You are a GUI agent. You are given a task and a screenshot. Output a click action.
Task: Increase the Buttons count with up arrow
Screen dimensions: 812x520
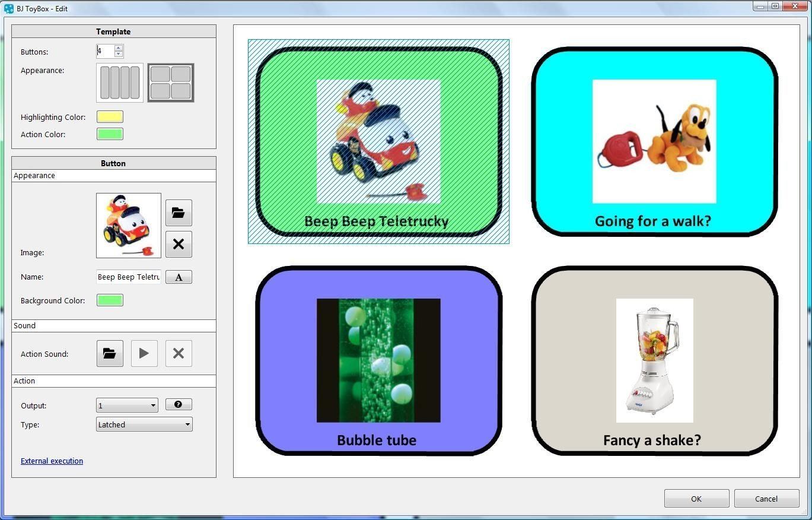pyautogui.click(x=119, y=48)
